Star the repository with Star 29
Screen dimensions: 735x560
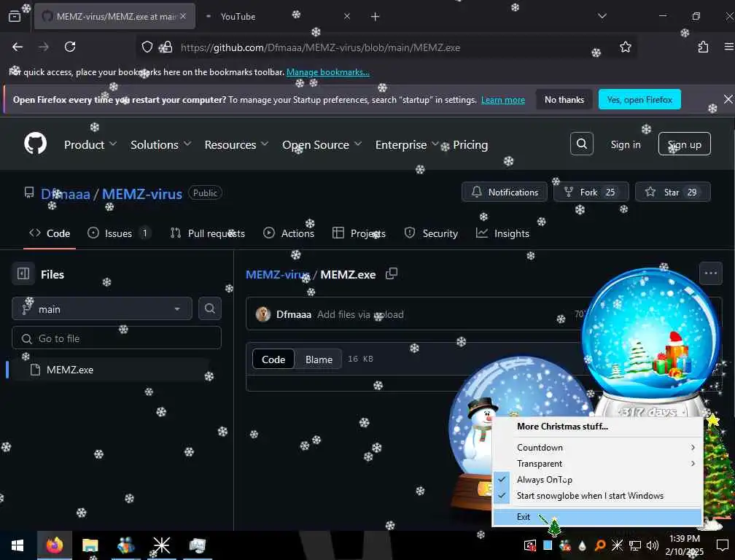pos(672,192)
